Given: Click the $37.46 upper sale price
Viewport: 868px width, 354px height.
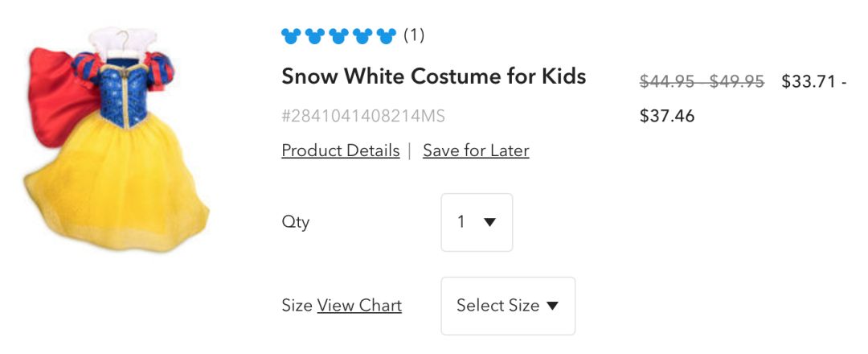Looking at the screenshot, I should point(667,116).
